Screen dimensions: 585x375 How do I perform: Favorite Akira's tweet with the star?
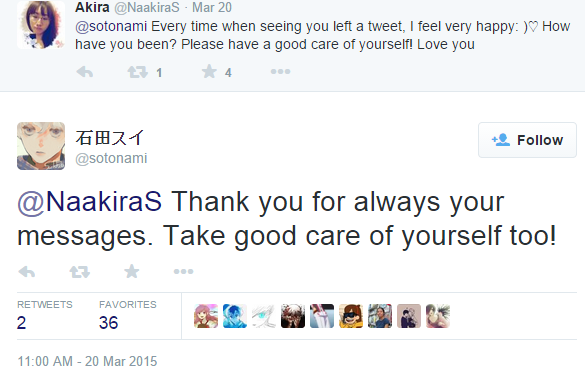click(209, 72)
